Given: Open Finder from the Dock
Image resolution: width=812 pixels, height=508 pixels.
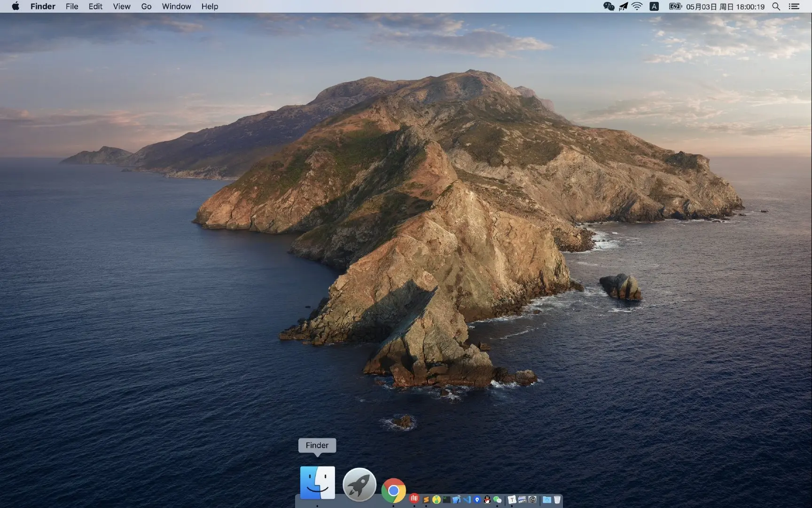Looking at the screenshot, I should (x=318, y=483).
